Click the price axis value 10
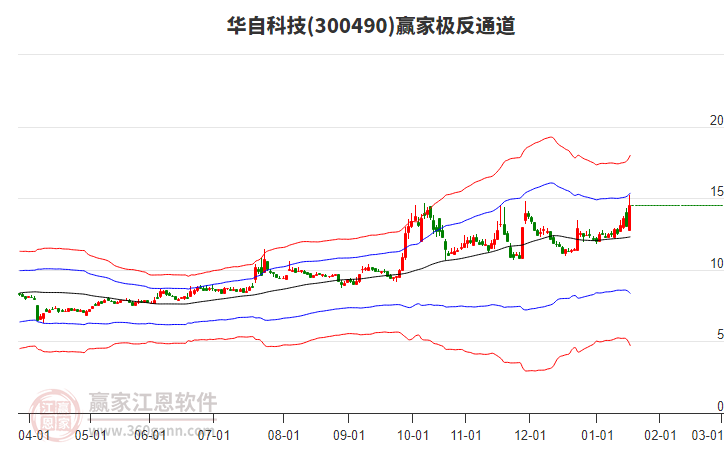726x450 pixels. pos(716,263)
